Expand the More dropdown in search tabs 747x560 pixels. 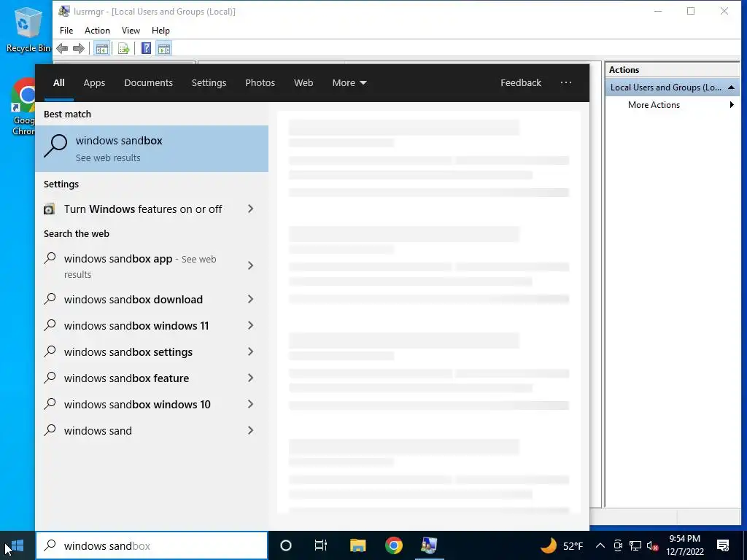(349, 82)
